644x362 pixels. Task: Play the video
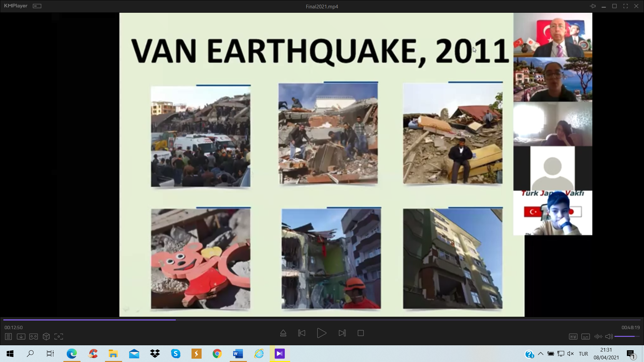pyautogui.click(x=321, y=333)
